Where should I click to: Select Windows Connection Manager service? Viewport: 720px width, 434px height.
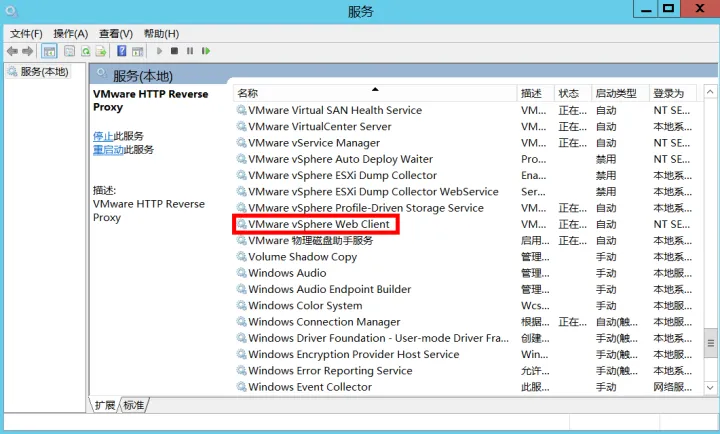coord(465,322)
